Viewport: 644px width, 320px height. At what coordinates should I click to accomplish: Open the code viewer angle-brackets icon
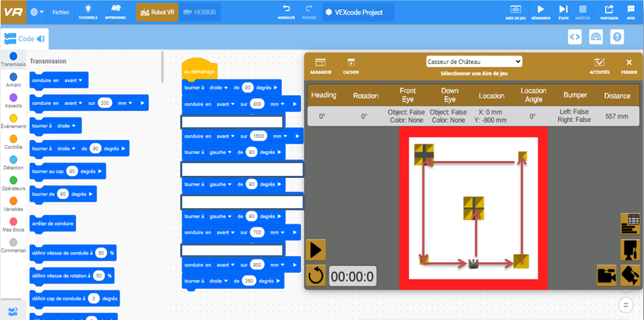574,37
